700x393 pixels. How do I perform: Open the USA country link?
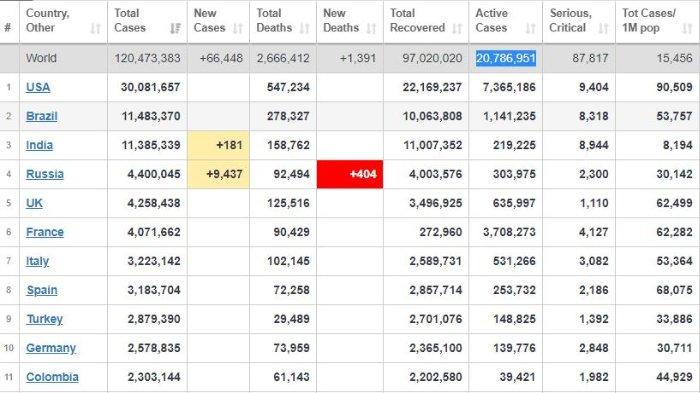pyautogui.click(x=38, y=87)
